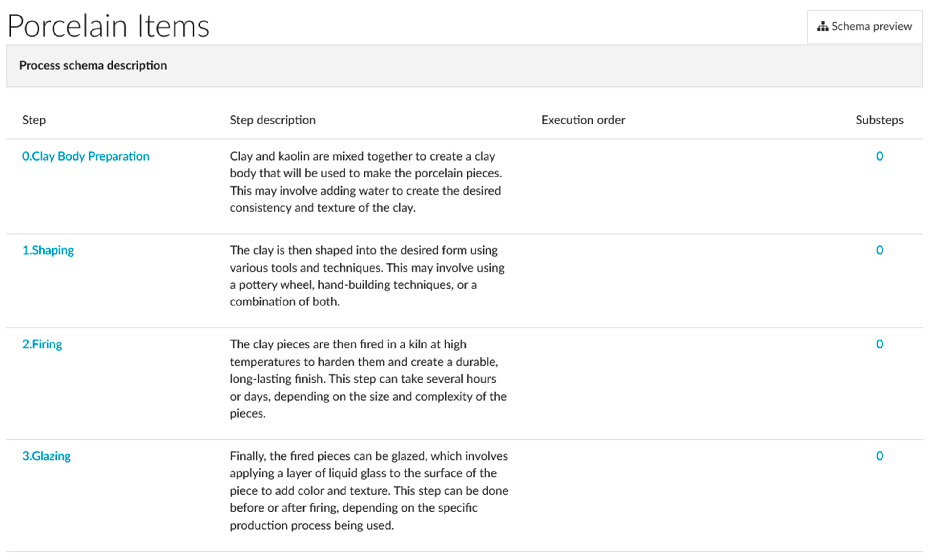Expand the Process schema description panel
This screenshot has width=936, height=560.
click(x=93, y=66)
